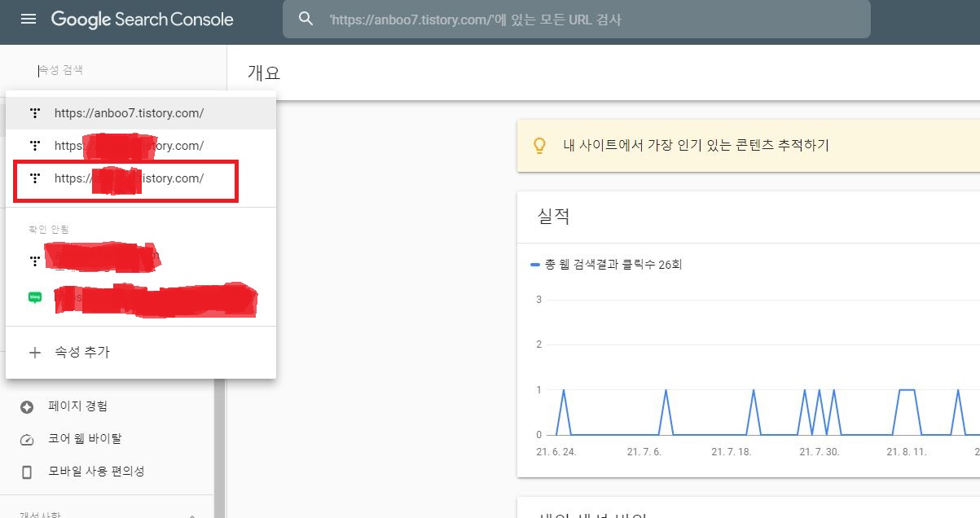Choose the second redacted tistory.com property
Screen dimensions: 980x518
(141, 146)
